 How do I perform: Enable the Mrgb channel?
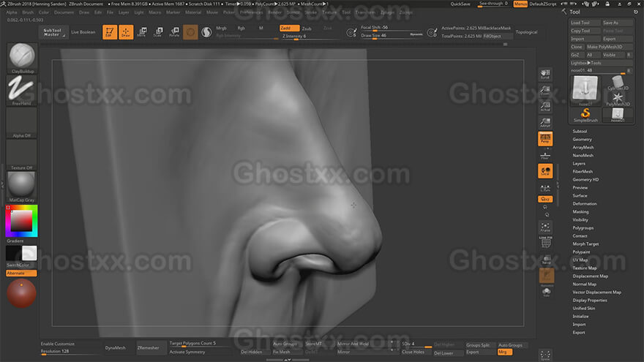[x=221, y=28]
